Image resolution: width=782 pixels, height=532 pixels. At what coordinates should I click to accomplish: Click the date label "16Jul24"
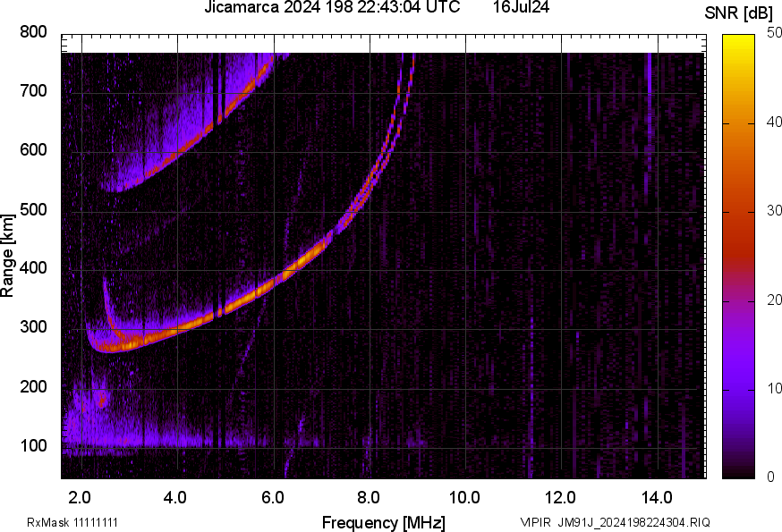(x=521, y=7)
